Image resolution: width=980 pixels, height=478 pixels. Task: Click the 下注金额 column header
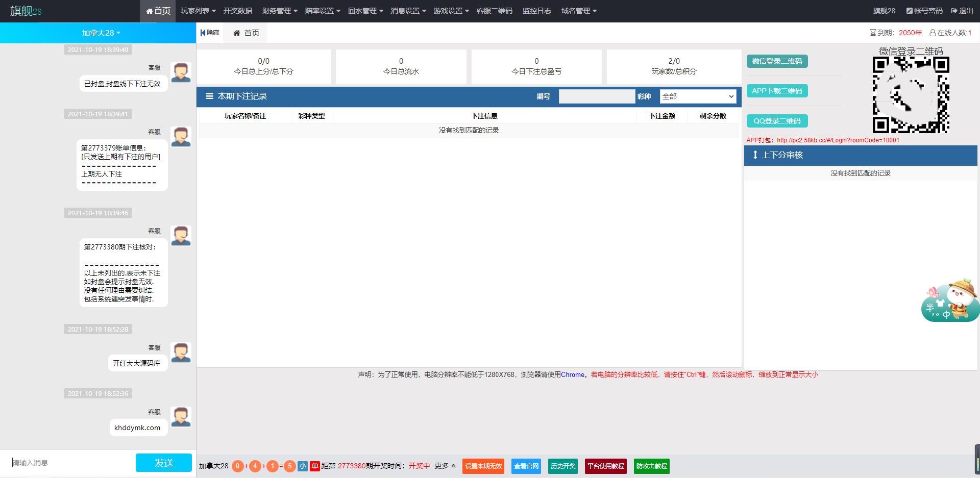coord(662,116)
